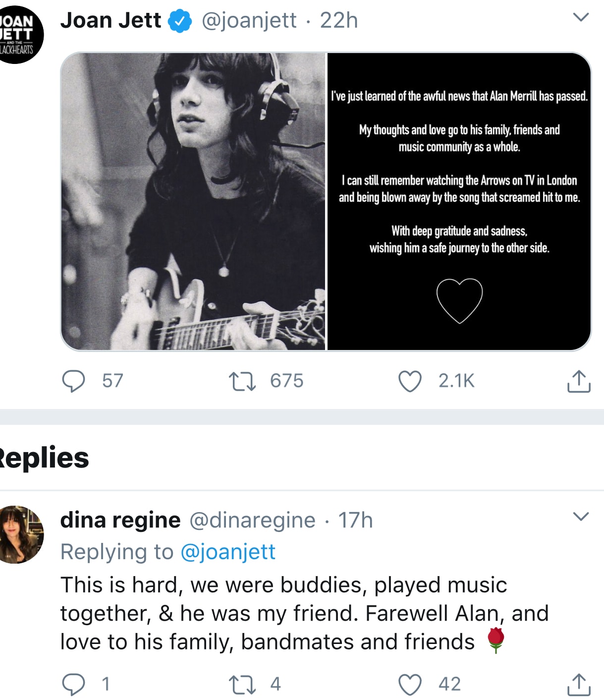View the black-and-white guitarist photo
The width and height of the screenshot is (604, 700).
[193, 201]
